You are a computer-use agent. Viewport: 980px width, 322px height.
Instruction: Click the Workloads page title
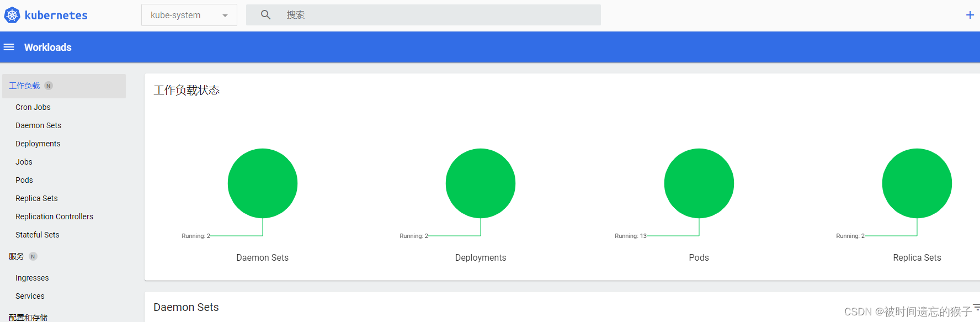coord(48,47)
